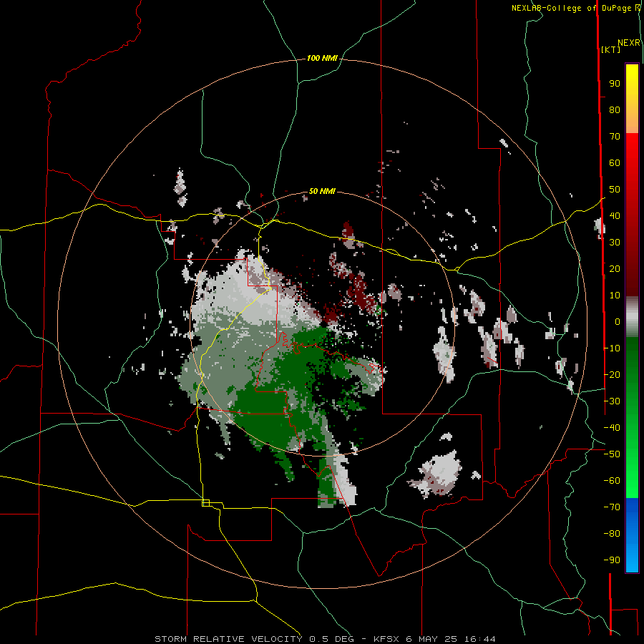This screenshot has height=644, width=644.
Task: Click "STORM RELATIVE VELOCITY" in the bottom caption
Action: point(228,639)
